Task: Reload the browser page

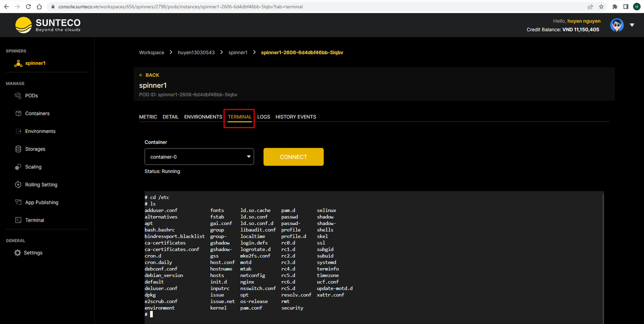Action: point(28,7)
